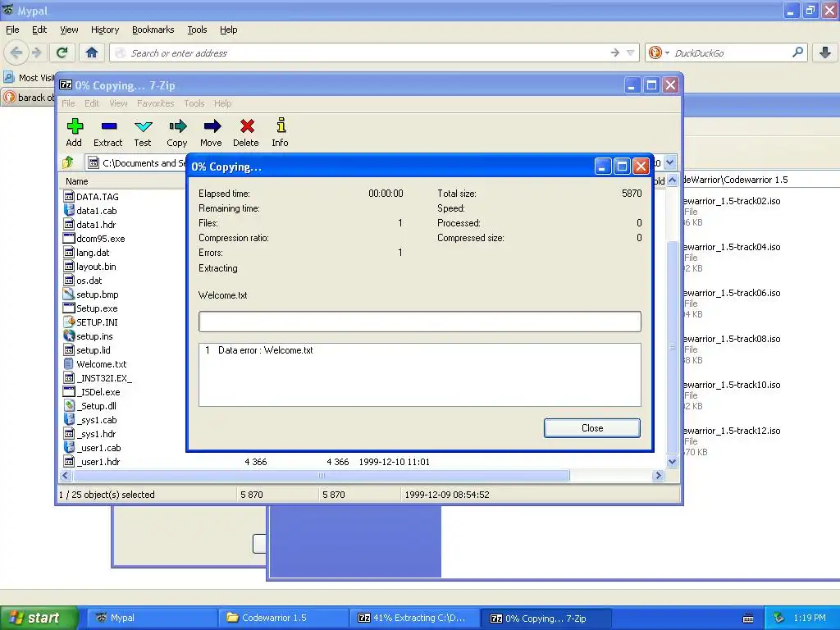Click the Data error : Welcome.txt message
The width and height of the screenshot is (840, 630).
265,349
